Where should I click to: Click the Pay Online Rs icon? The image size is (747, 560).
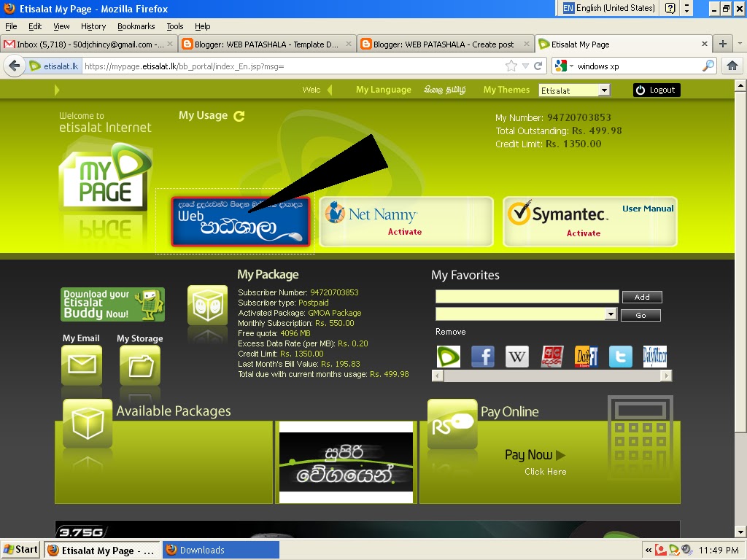tap(452, 424)
